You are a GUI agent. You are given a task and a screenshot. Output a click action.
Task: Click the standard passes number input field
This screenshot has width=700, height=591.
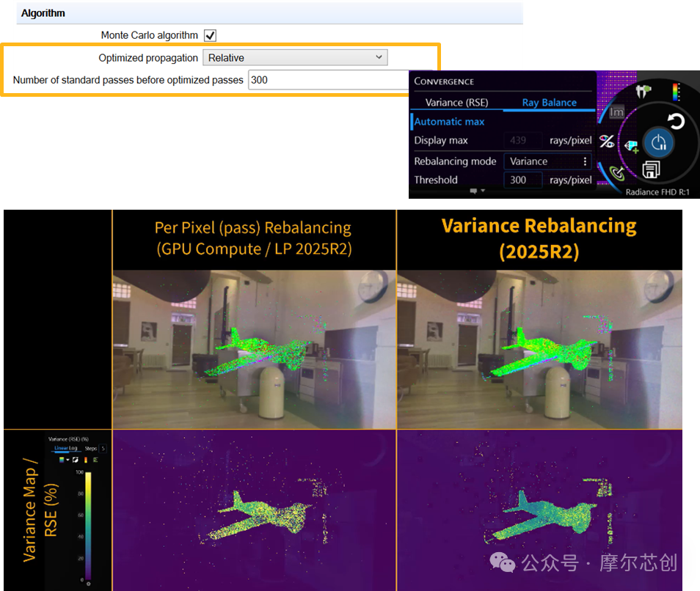click(329, 80)
